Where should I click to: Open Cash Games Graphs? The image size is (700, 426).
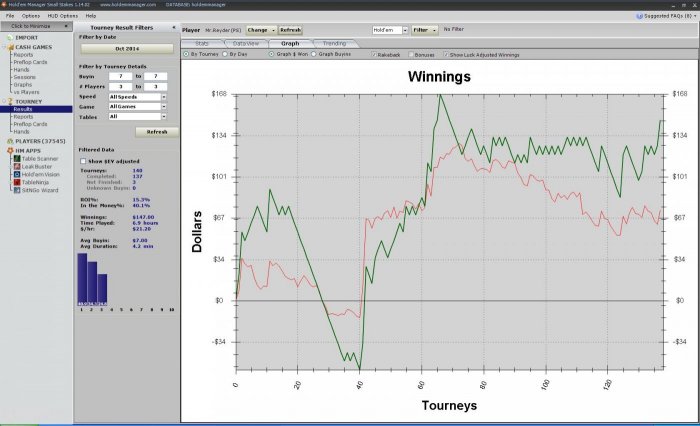(x=22, y=84)
